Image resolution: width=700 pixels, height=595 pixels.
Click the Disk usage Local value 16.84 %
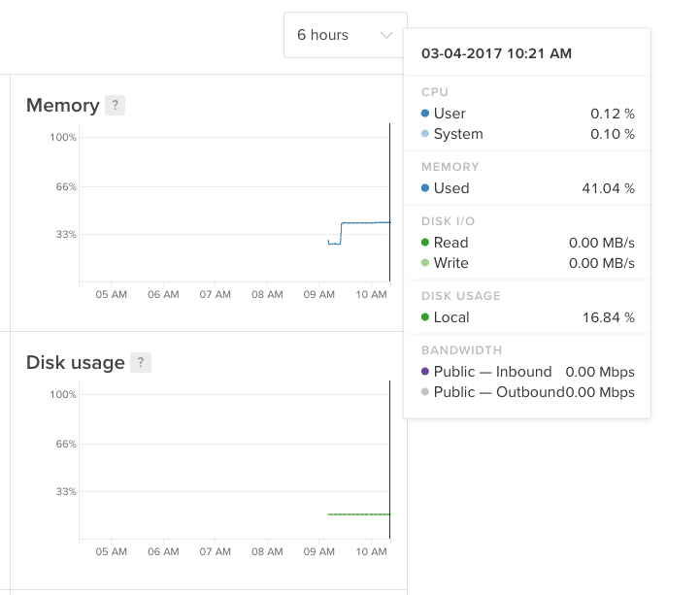click(609, 317)
